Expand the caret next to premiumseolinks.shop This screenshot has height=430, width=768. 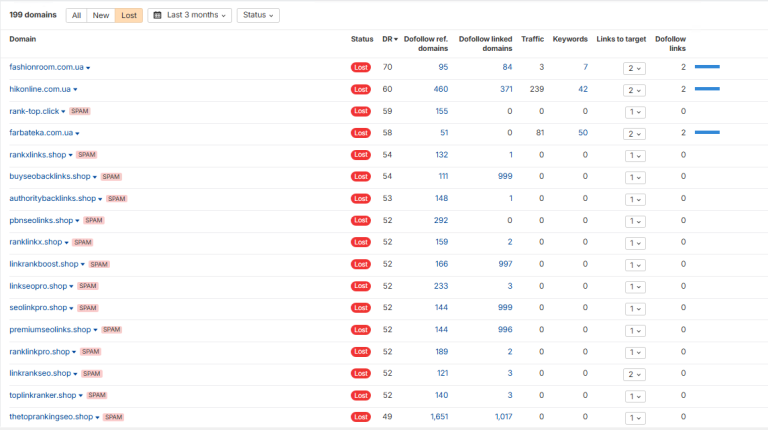96,330
